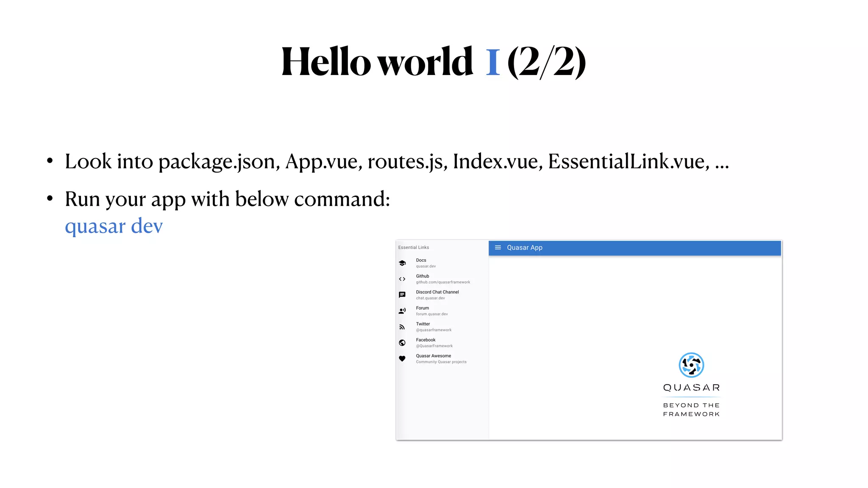
Task: Click the Essential Links header label
Action: coord(414,247)
